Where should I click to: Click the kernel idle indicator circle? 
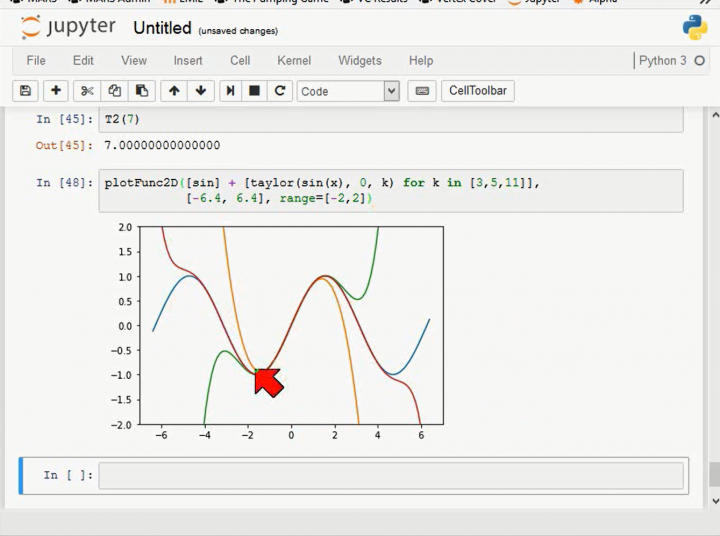point(699,61)
